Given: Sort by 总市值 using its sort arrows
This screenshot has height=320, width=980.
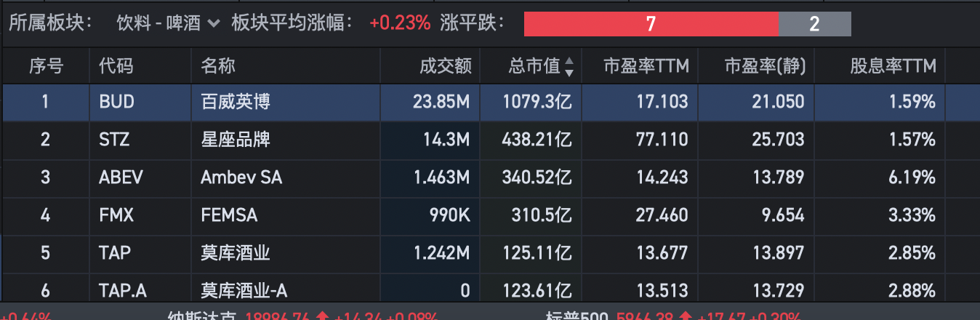Looking at the screenshot, I should point(569,67).
